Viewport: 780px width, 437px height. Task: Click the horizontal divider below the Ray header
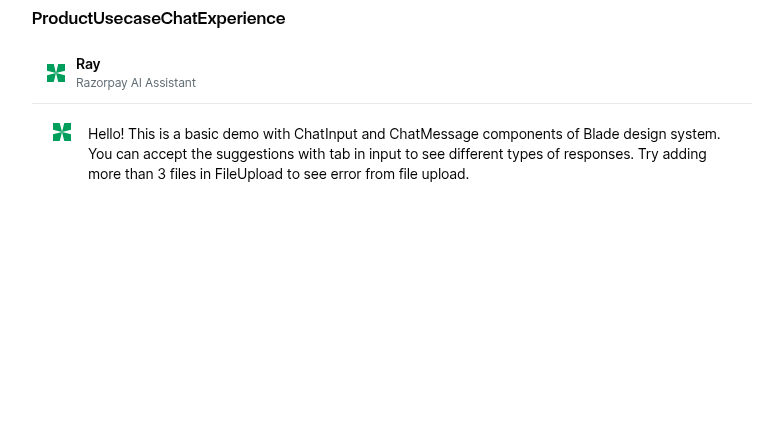(x=392, y=104)
